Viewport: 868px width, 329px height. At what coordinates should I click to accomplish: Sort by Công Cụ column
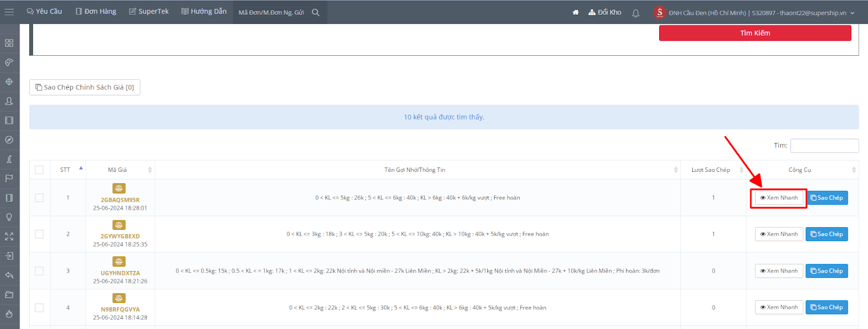coord(854,170)
